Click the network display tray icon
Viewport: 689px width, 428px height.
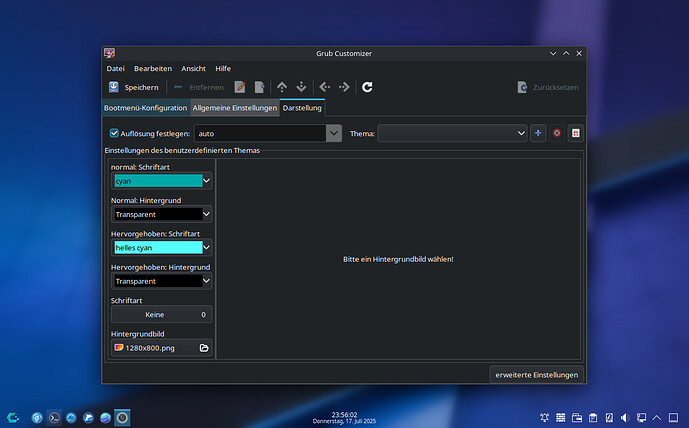(641, 417)
